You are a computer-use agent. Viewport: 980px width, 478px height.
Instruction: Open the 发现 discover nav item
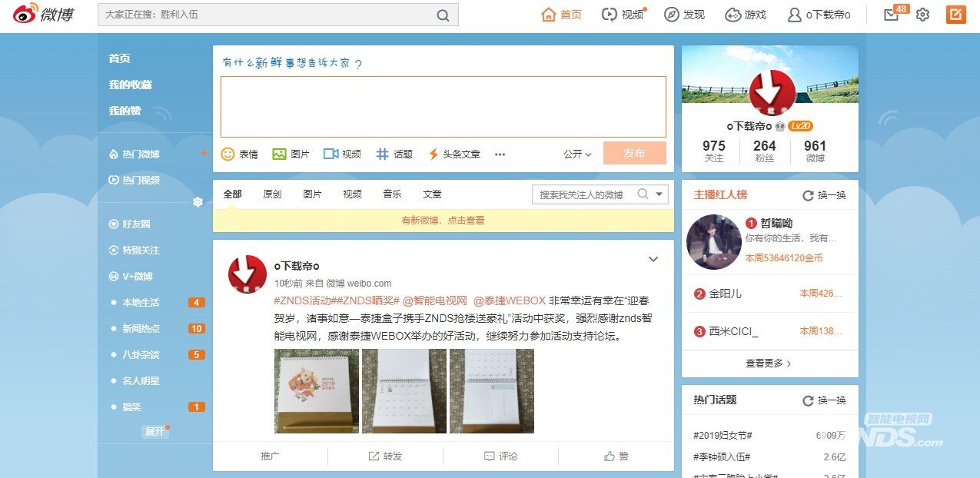(684, 15)
